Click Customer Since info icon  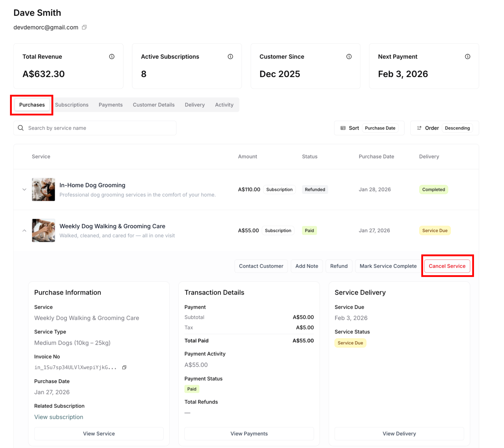pyautogui.click(x=349, y=57)
